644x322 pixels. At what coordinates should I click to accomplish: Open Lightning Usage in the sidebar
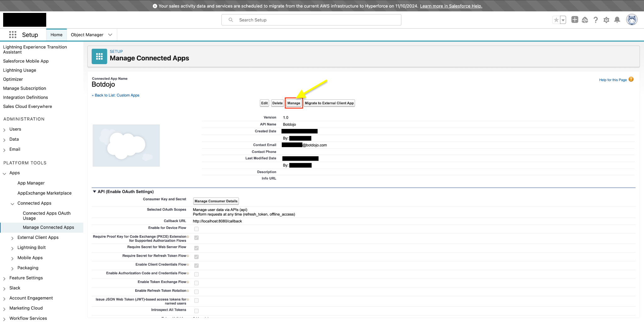(x=19, y=70)
